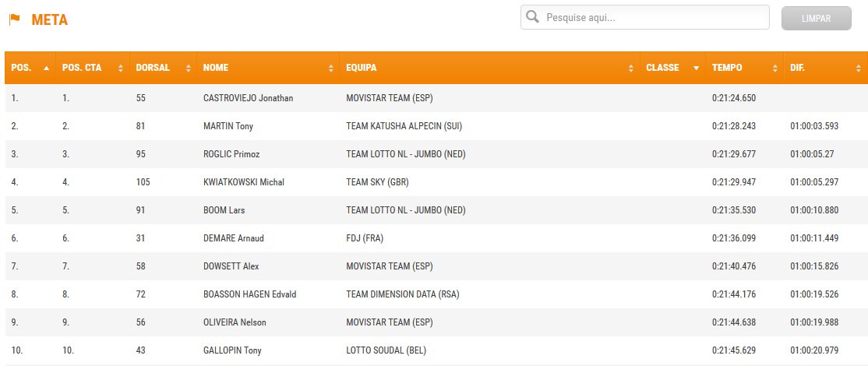Select rider OLIVEIRA Nelson
The width and height of the screenshot is (868, 366).
[235, 322]
